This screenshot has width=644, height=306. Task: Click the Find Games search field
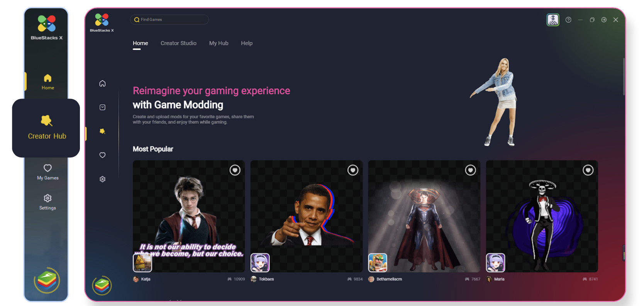tap(170, 20)
